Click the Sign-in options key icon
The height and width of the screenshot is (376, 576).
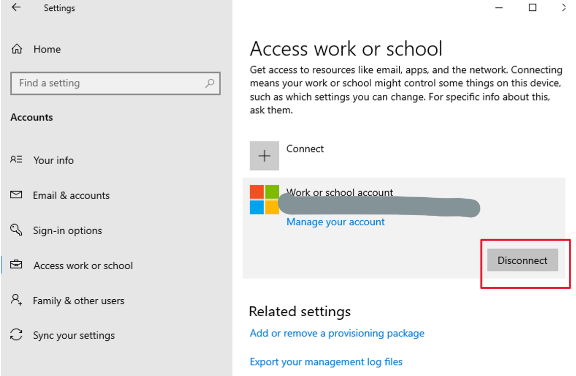coord(16,230)
